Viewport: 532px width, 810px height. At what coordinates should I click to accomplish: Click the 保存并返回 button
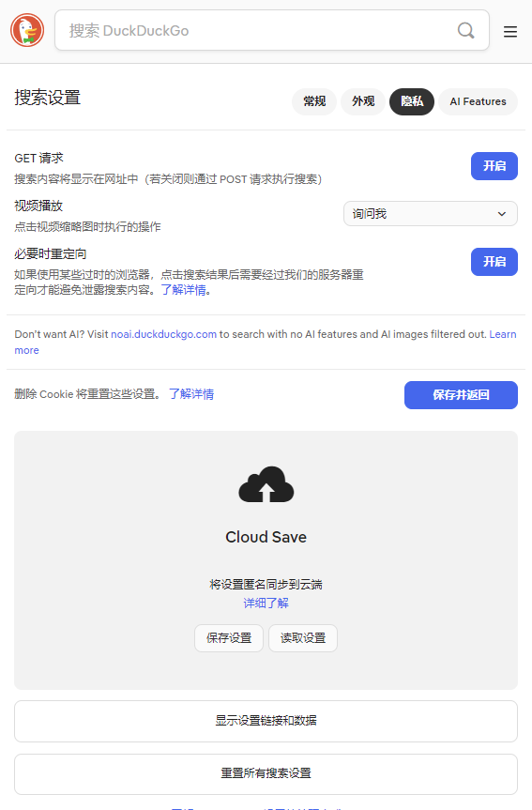pyautogui.click(x=461, y=394)
